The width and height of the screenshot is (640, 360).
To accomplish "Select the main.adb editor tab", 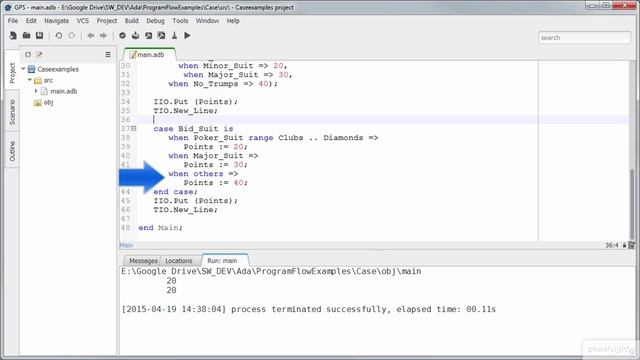I will (x=150, y=54).
